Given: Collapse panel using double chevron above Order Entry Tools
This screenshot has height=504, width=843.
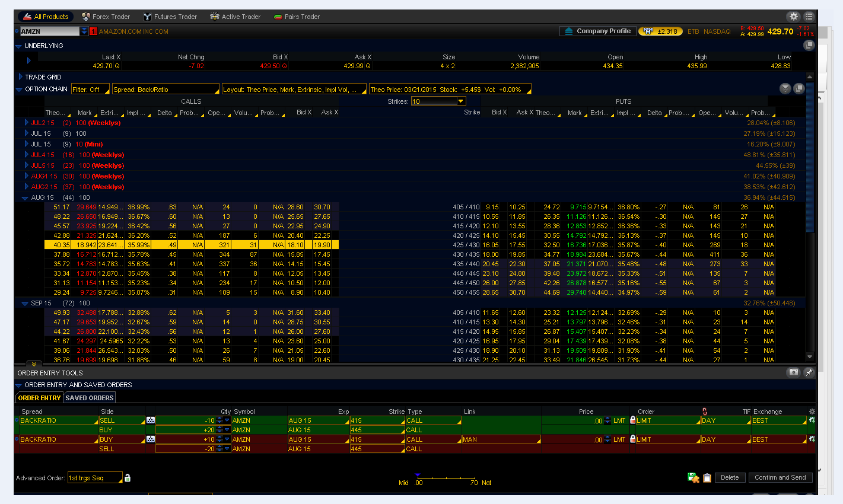Looking at the screenshot, I should 34,364.
